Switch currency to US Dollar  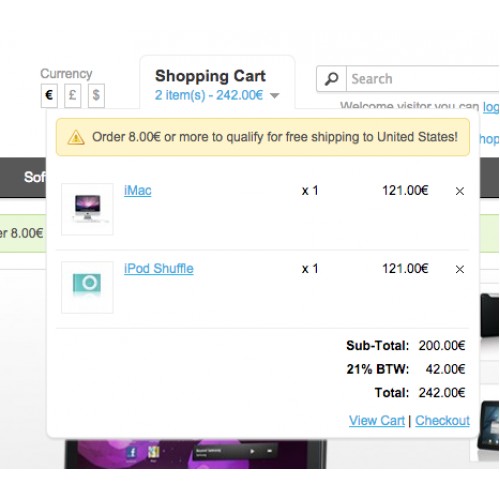[x=96, y=96]
